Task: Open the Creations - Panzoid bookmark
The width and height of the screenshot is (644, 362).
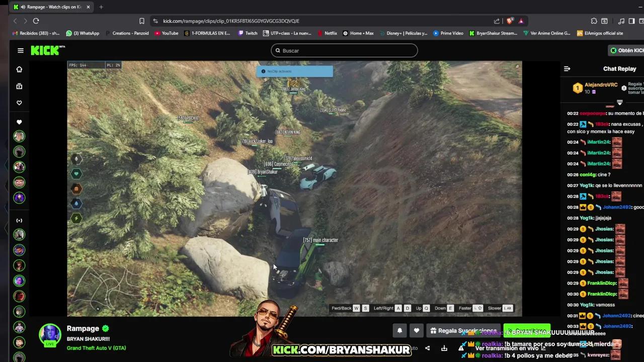Action: tap(127, 33)
